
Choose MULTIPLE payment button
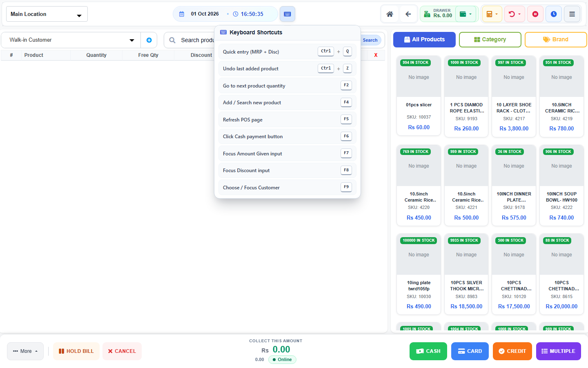(x=559, y=351)
